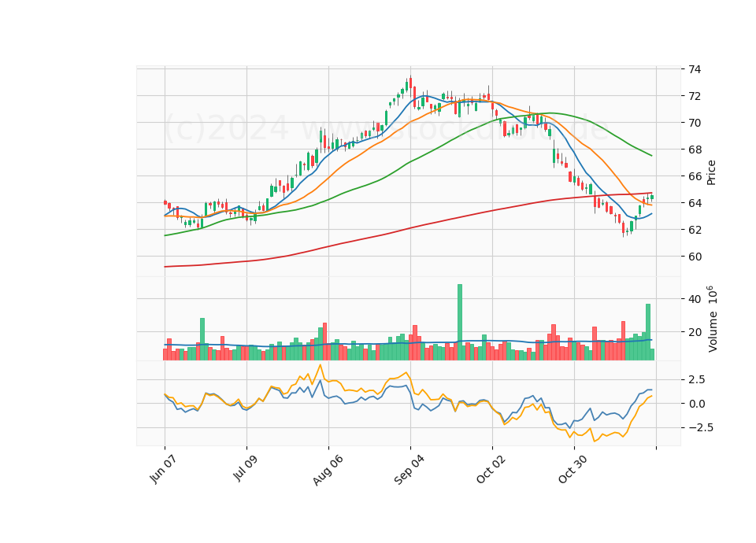
Task: Select the "Aug 06" x-axis label
Action: click(328, 470)
